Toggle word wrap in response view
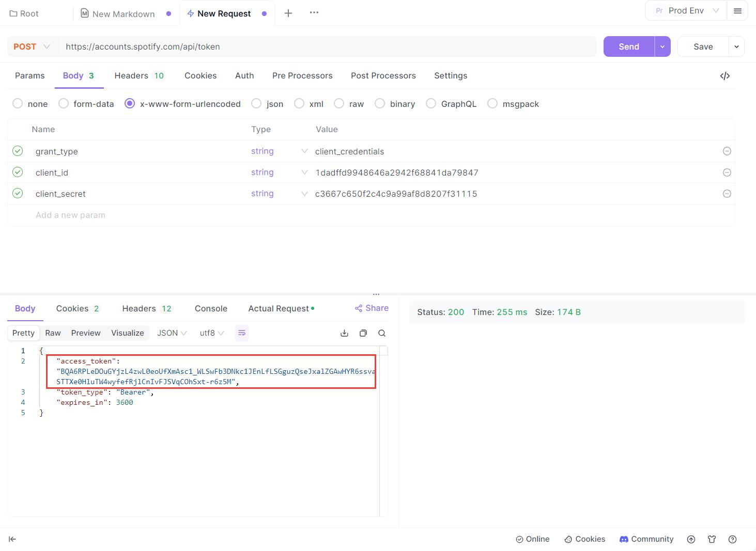 click(x=241, y=333)
